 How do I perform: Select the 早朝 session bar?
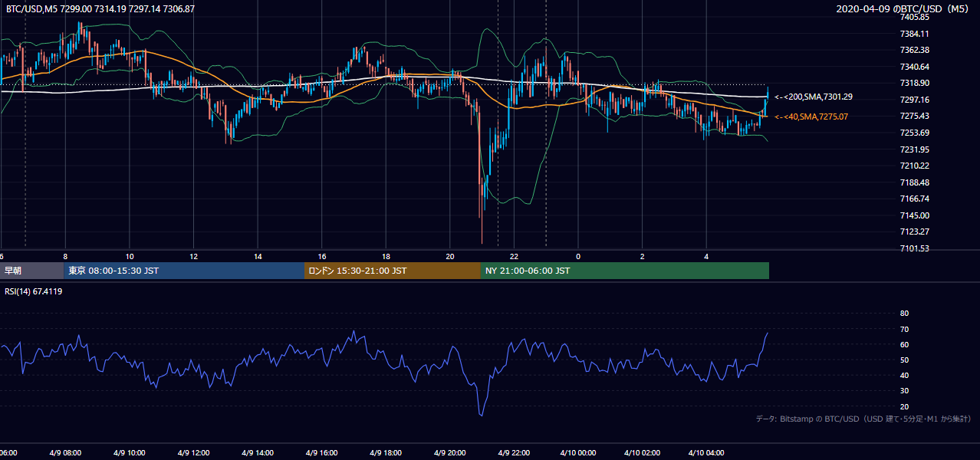pyautogui.click(x=32, y=271)
